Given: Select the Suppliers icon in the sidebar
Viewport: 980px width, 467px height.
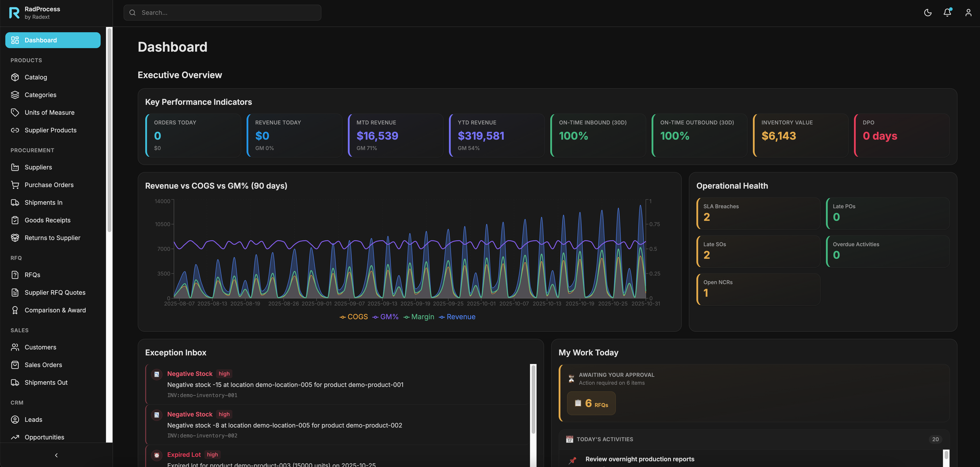Looking at the screenshot, I should (x=15, y=167).
